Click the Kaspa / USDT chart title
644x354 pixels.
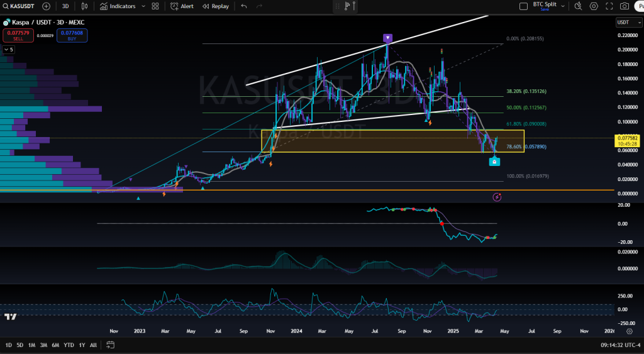point(48,22)
